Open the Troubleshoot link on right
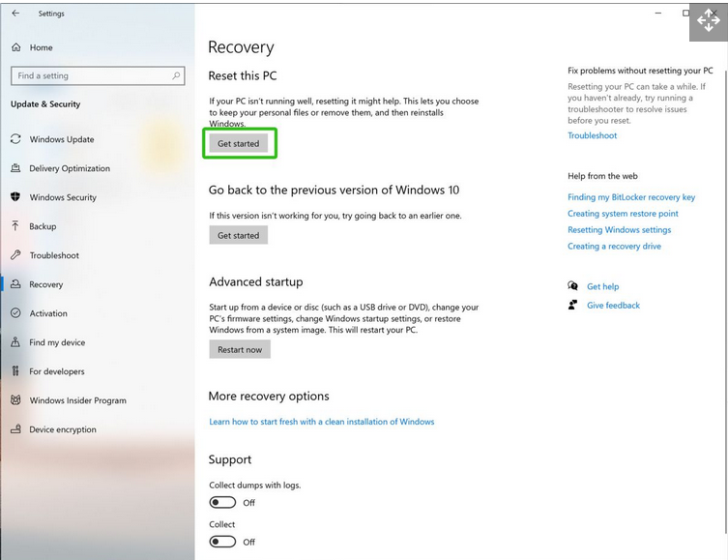Viewport: 728px width, 560px height. [x=592, y=135]
